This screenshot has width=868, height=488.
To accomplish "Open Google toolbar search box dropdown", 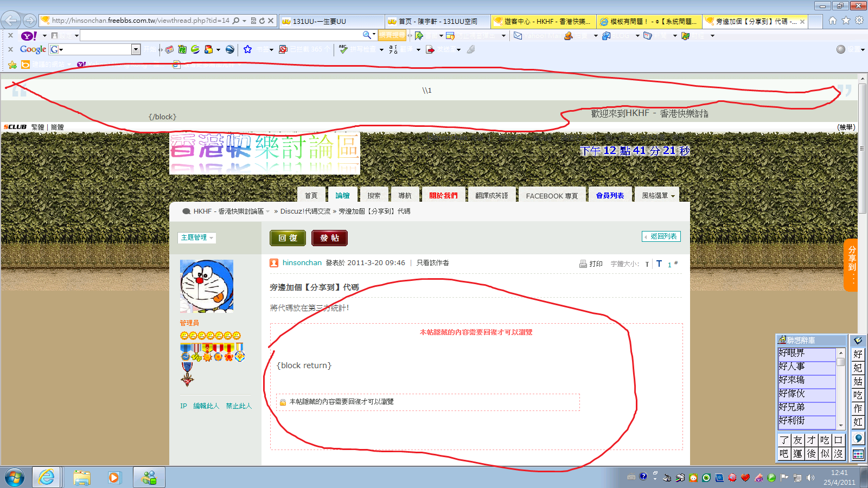I will pyautogui.click(x=136, y=49).
